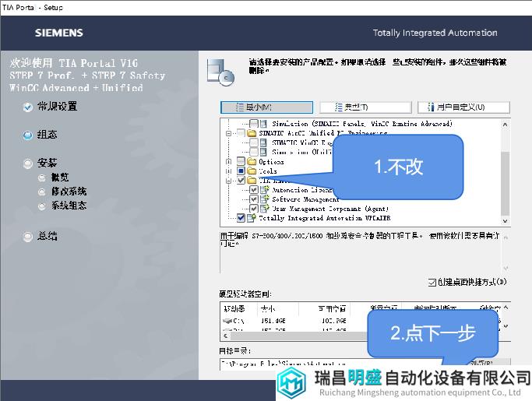Select the 典型(T) typical installation button
The height and width of the screenshot is (401, 532).
[x=366, y=107]
